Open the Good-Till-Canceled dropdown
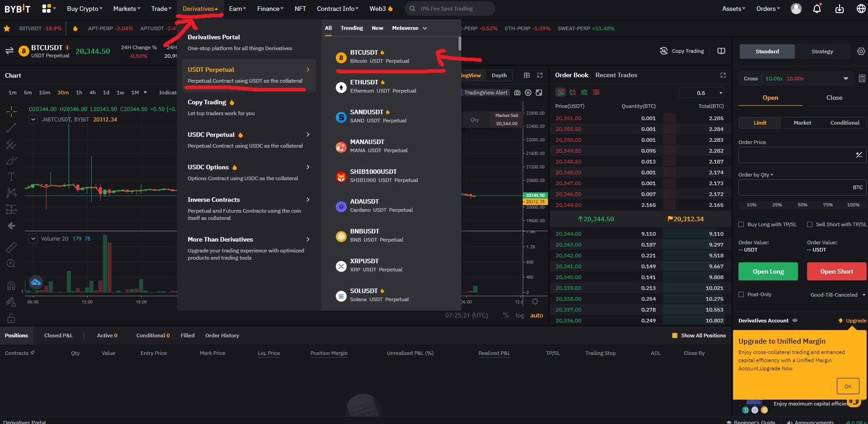This screenshot has width=868, height=424. (x=837, y=295)
